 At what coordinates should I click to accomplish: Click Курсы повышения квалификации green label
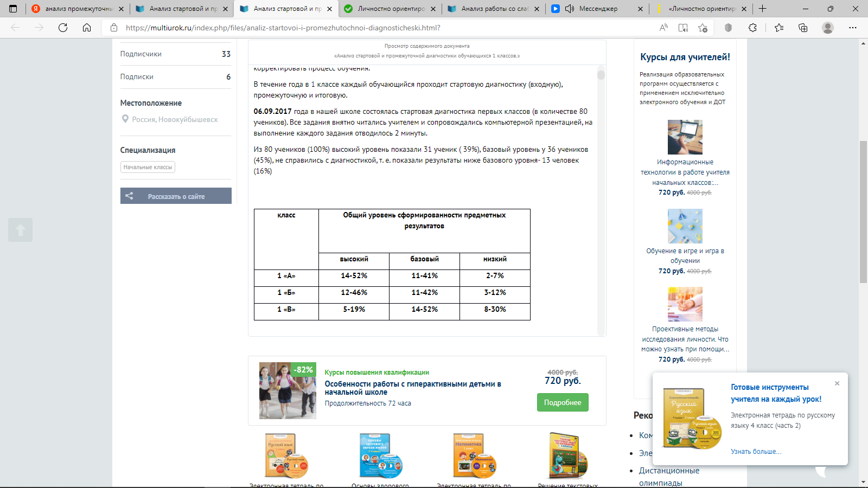376,373
